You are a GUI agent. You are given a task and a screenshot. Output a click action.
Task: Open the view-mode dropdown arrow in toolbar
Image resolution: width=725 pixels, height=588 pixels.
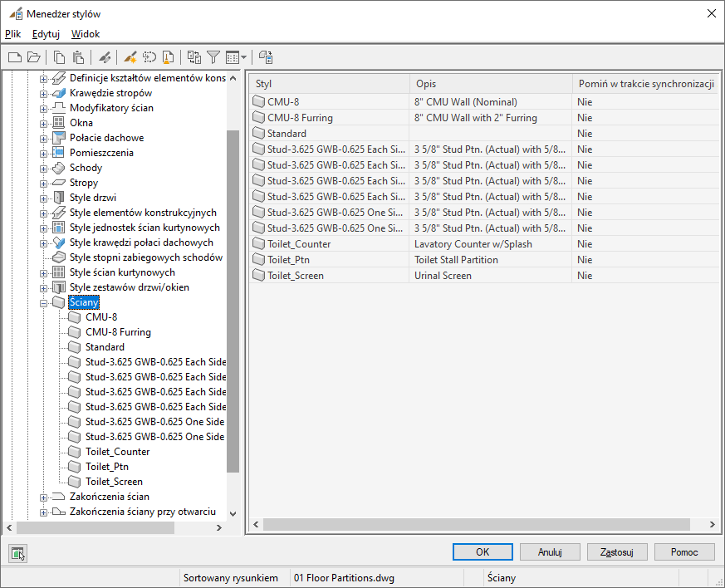click(x=243, y=57)
